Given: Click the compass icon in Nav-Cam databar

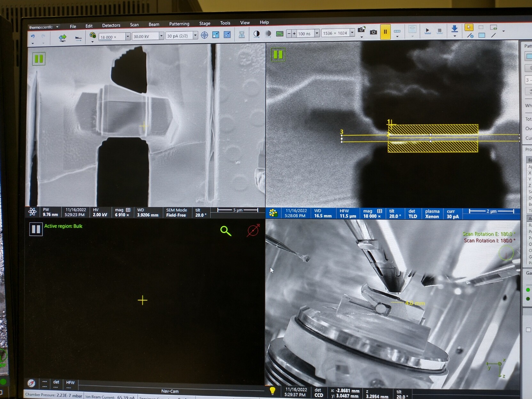Looking at the screenshot, I should [31, 383].
